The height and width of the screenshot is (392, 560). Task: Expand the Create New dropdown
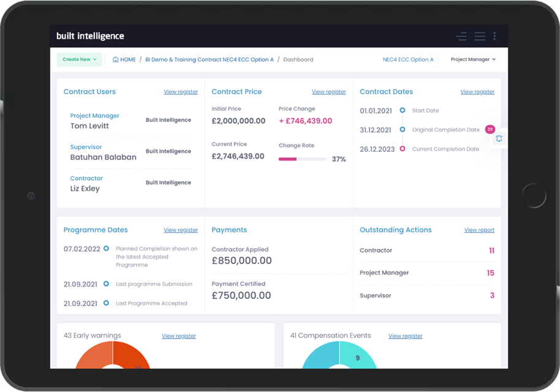[79, 59]
